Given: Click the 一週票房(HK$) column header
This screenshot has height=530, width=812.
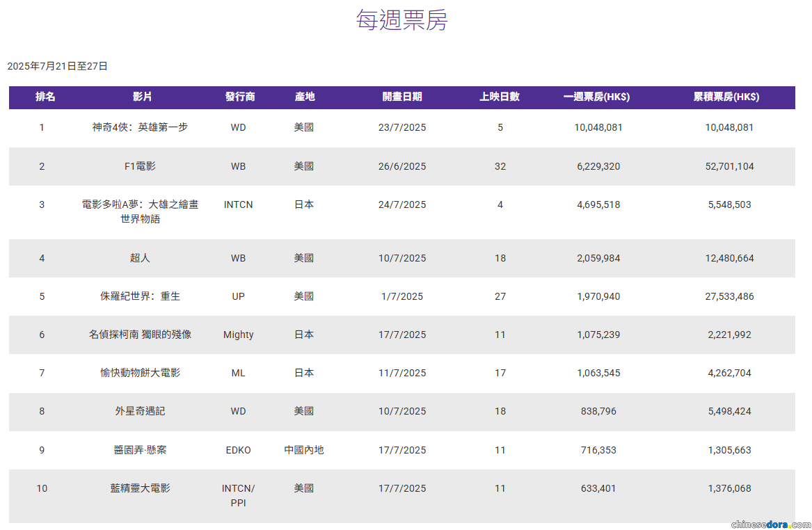Looking at the screenshot, I should tap(596, 97).
